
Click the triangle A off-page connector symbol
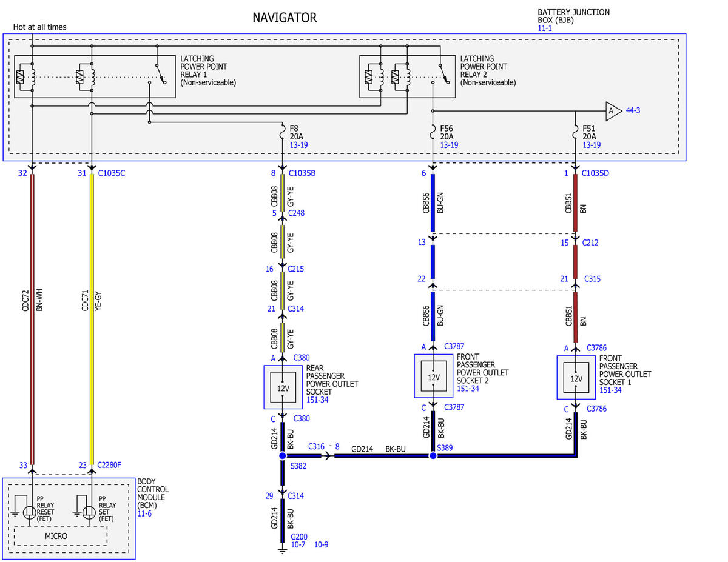coord(613,110)
